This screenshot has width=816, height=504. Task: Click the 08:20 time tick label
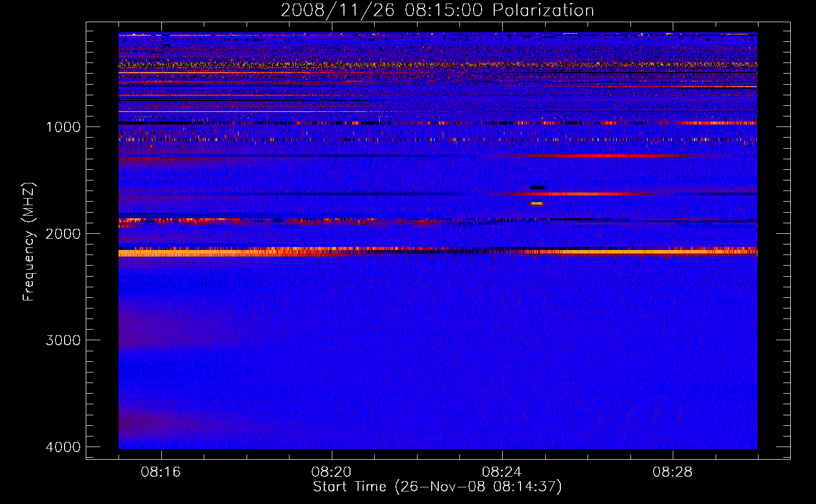click(331, 472)
